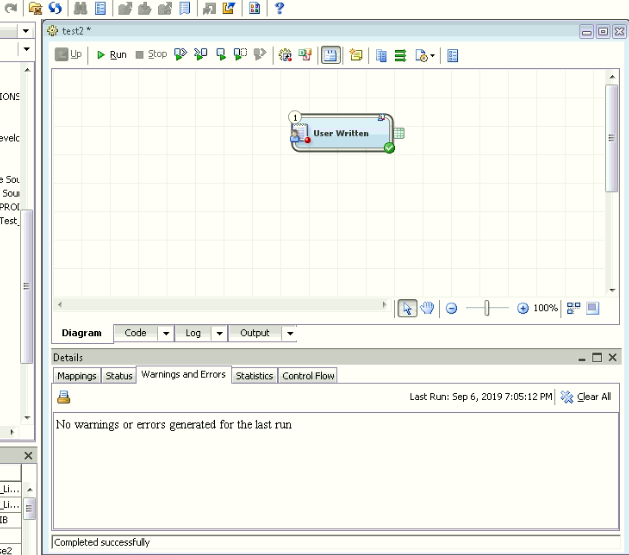
Task: Open the Mappings tab in Details
Action: click(77, 376)
